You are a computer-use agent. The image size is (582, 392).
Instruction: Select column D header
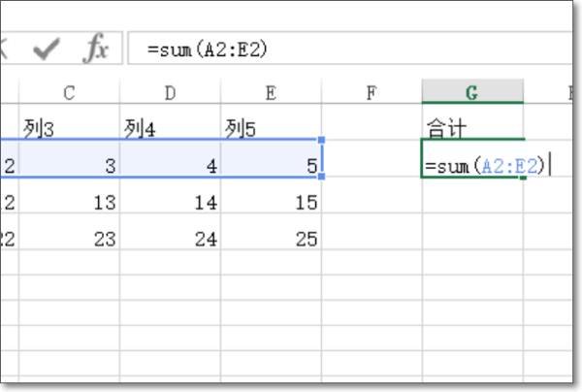170,92
